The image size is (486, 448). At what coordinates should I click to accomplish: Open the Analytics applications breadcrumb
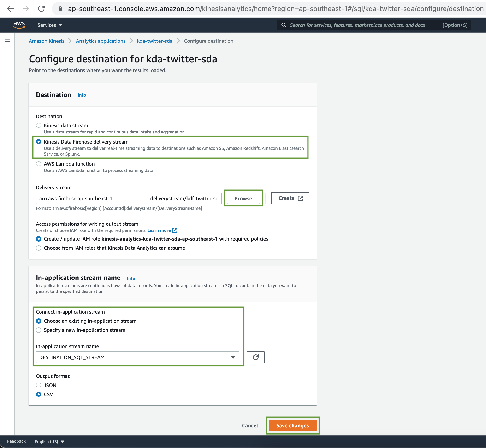click(101, 41)
